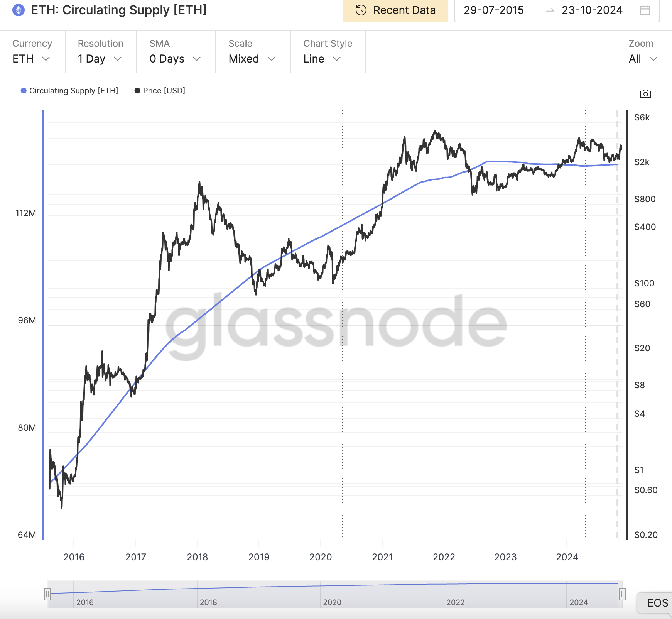The image size is (672, 619).
Task: Toggle Price [USD] series visibility
Action: [164, 91]
